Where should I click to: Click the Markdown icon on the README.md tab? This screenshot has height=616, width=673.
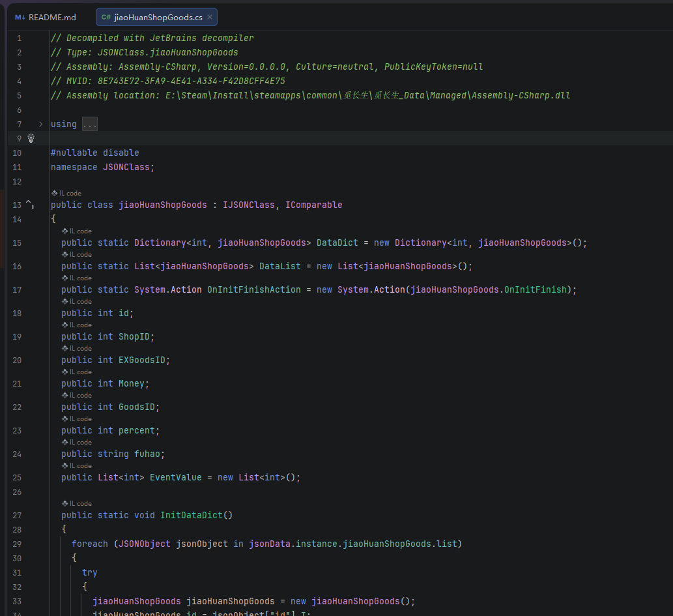(x=20, y=17)
